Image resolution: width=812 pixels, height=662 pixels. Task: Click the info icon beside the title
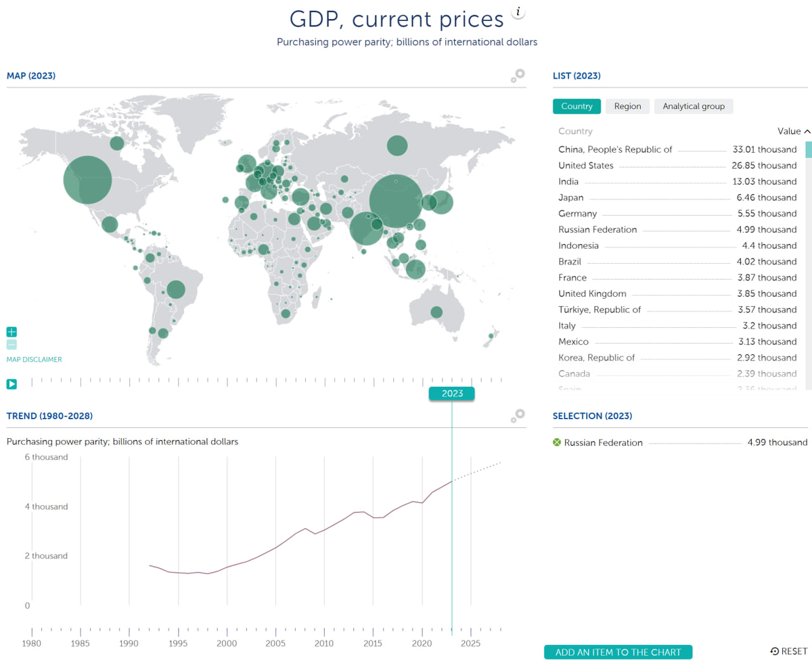tap(519, 12)
